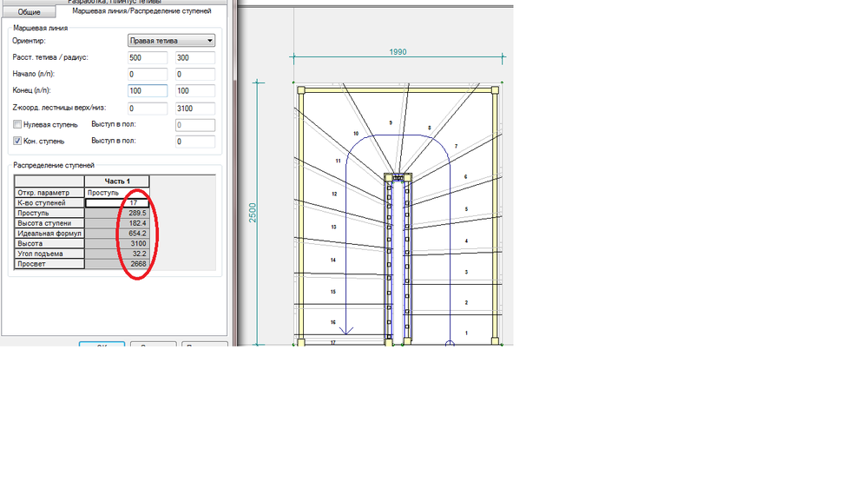The height and width of the screenshot is (488, 868).
Task: Click the Идеальная формула value 654.2
Action: point(117,234)
